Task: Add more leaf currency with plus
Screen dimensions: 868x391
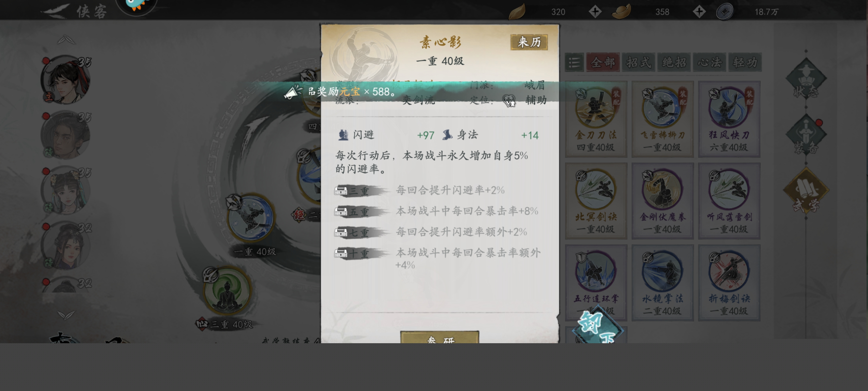Action: [x=595, y=12]
